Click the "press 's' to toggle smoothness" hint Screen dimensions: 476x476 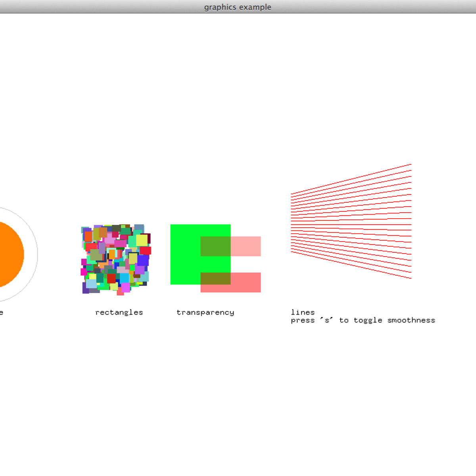363,321
